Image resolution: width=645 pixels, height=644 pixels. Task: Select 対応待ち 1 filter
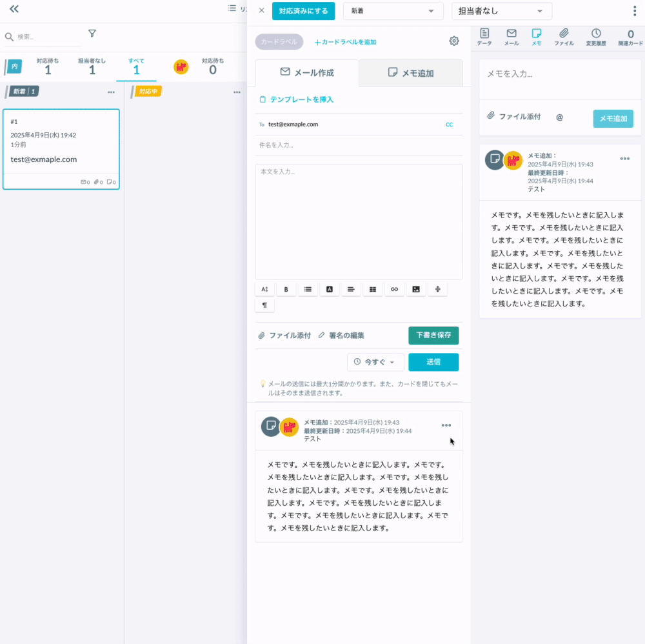tap(48, 66)
